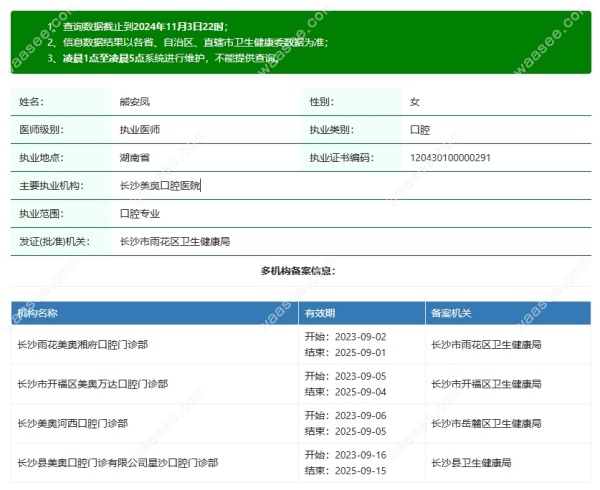Image resolution: width=600 pixels, height=490 pixels.
Task: Click the 执业证书编码 label
Action: click(x=342, y=158)
